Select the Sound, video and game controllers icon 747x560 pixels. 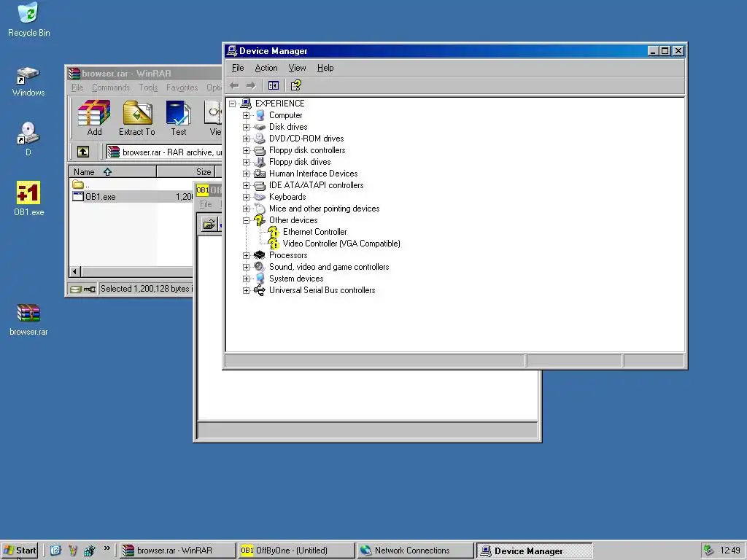click(260, 267)
